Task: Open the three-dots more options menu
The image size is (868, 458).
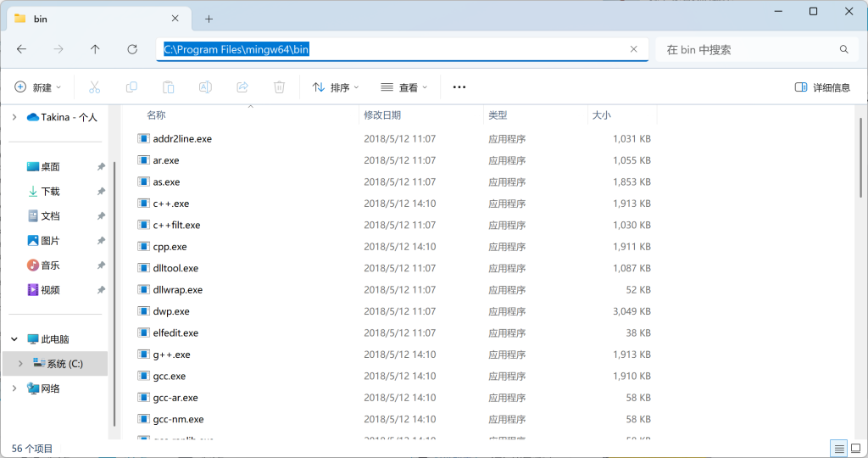Action: click(459, 87)
